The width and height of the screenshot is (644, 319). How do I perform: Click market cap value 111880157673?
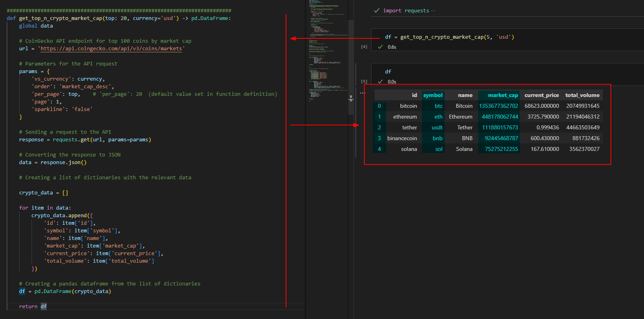(500, 127)
